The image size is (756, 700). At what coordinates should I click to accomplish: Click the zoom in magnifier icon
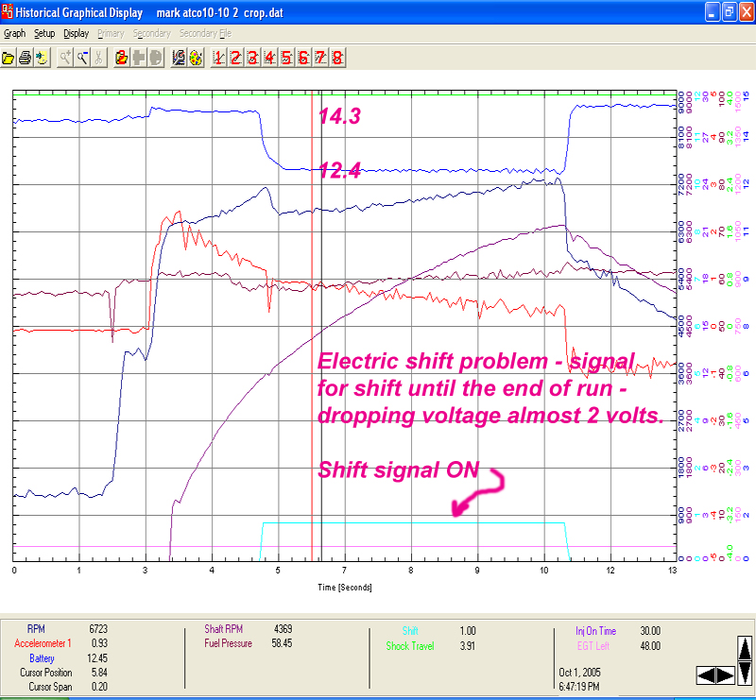pos(66,58)
